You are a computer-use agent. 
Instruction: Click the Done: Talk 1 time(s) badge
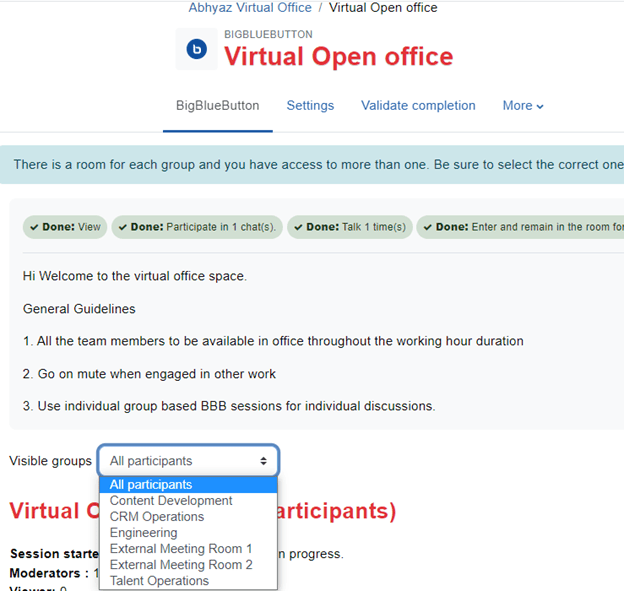[x=350, y=227]
